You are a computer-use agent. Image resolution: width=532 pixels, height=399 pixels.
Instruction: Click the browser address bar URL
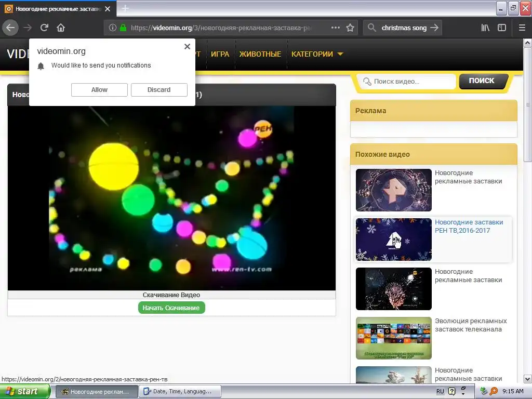(220, 28)
